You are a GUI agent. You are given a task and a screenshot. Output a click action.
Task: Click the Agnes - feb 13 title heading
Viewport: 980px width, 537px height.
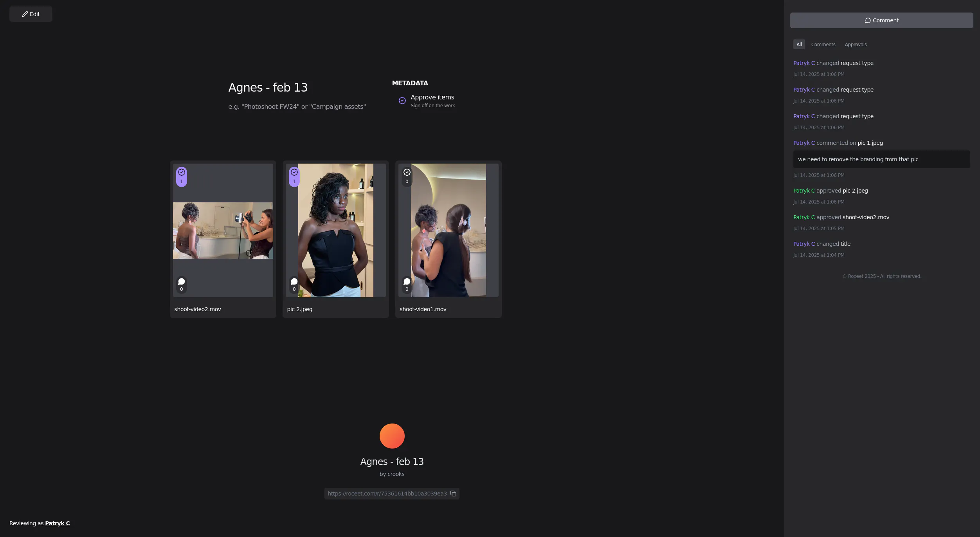[268, 87]
